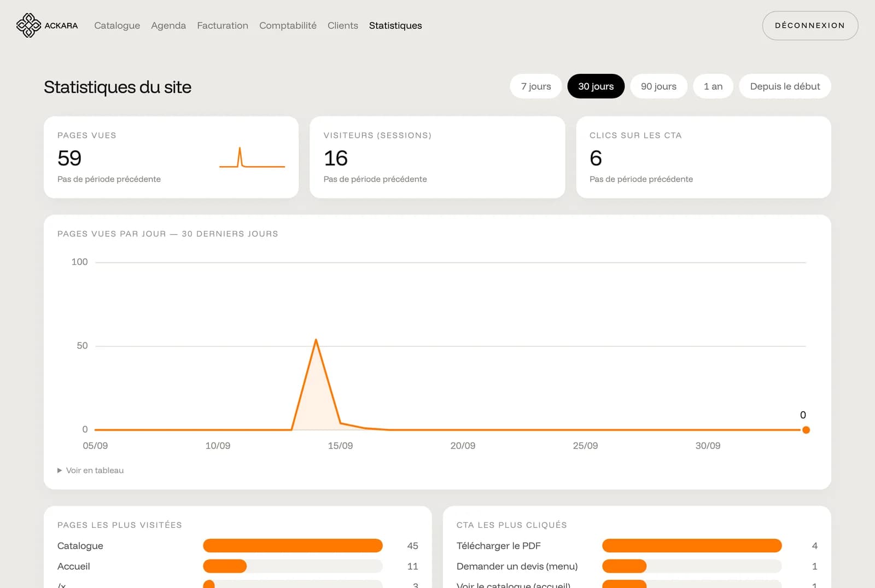Click the Visiteurs sessions value 16
Viewport: 875px width, 588px height.
tap(336, 158)
